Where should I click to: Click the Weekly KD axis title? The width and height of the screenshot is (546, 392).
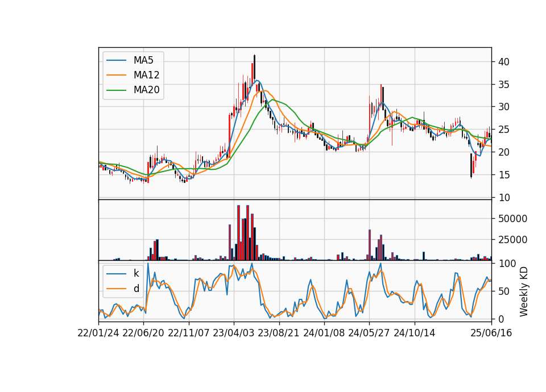pos(524,291)
